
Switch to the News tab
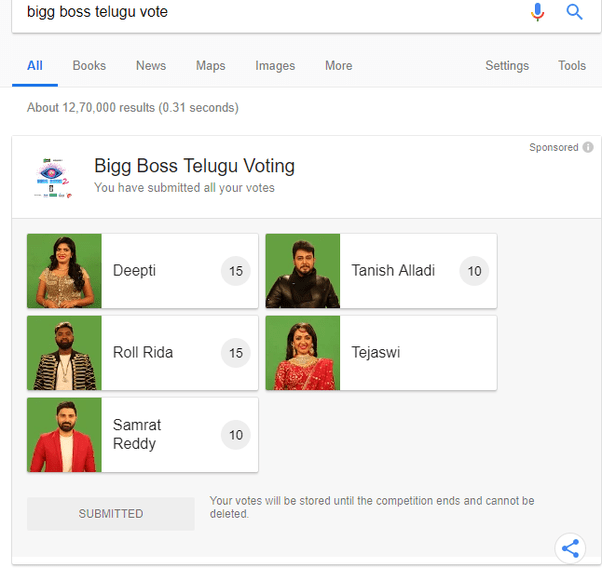151,66
